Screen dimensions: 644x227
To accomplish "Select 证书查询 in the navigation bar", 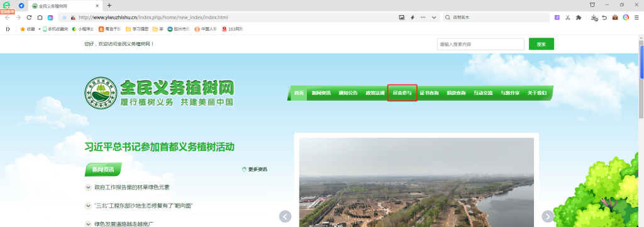I will point(429,93).
